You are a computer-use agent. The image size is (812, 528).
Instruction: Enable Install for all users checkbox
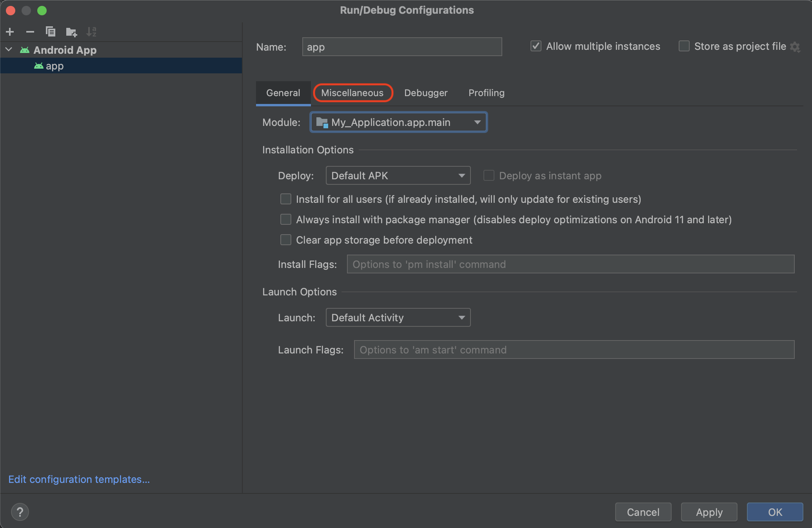click(286, 199)
